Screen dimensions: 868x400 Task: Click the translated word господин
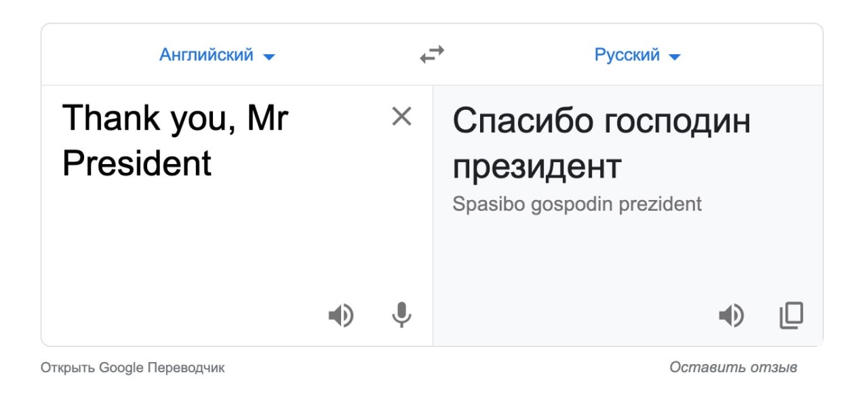pos(677,123)
